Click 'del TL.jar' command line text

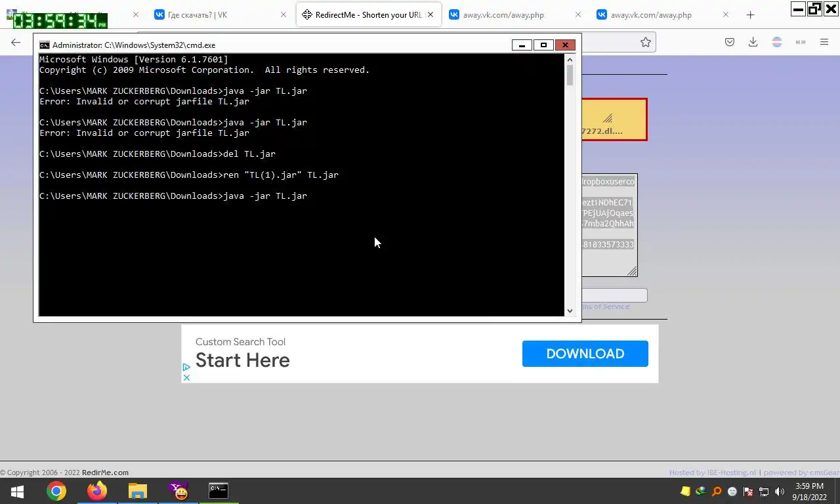(x=249, y=154)
